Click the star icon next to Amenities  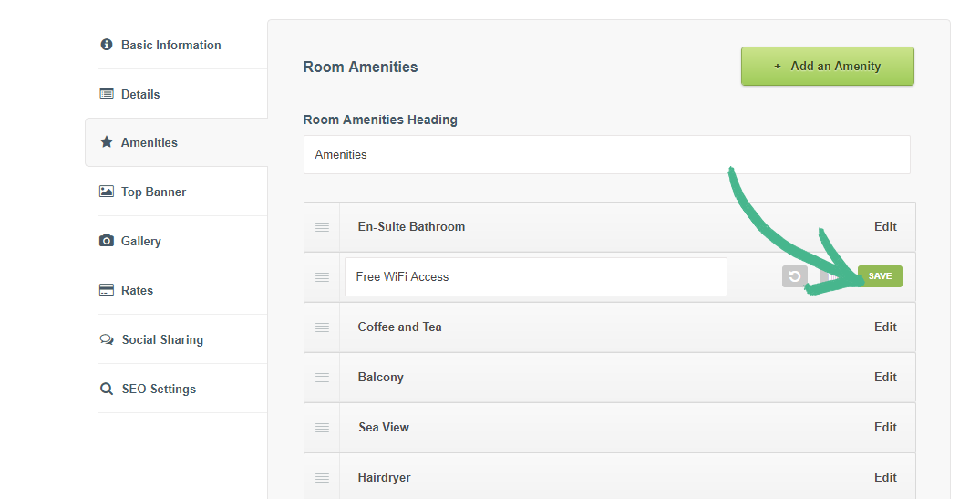pyautogui.click(x=107, y=142)
